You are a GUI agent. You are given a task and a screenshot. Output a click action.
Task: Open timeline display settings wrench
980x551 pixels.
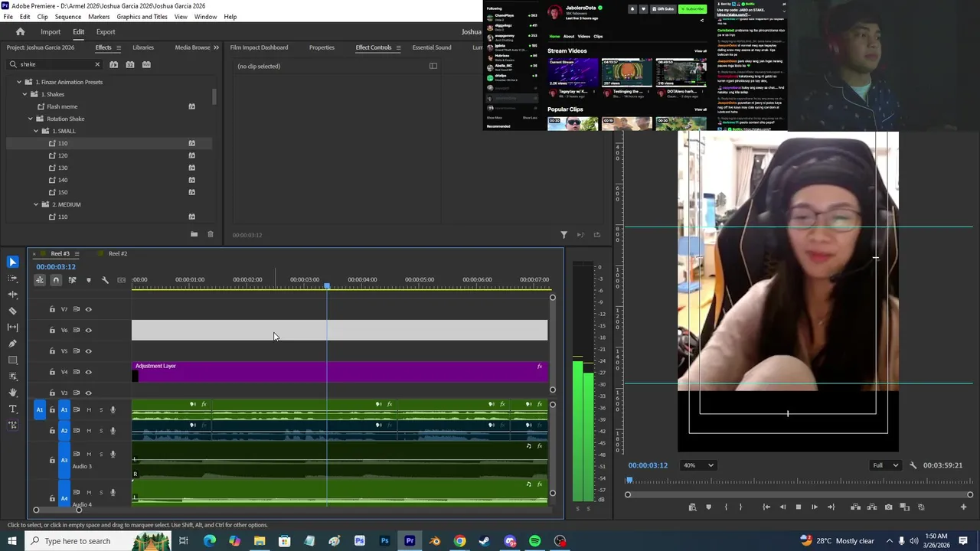click(x=105, y=280)
